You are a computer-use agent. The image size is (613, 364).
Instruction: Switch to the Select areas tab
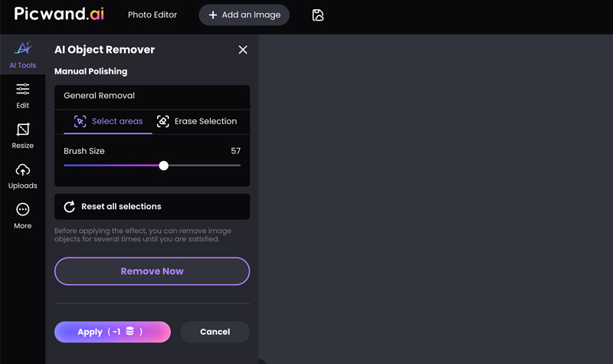108,122
